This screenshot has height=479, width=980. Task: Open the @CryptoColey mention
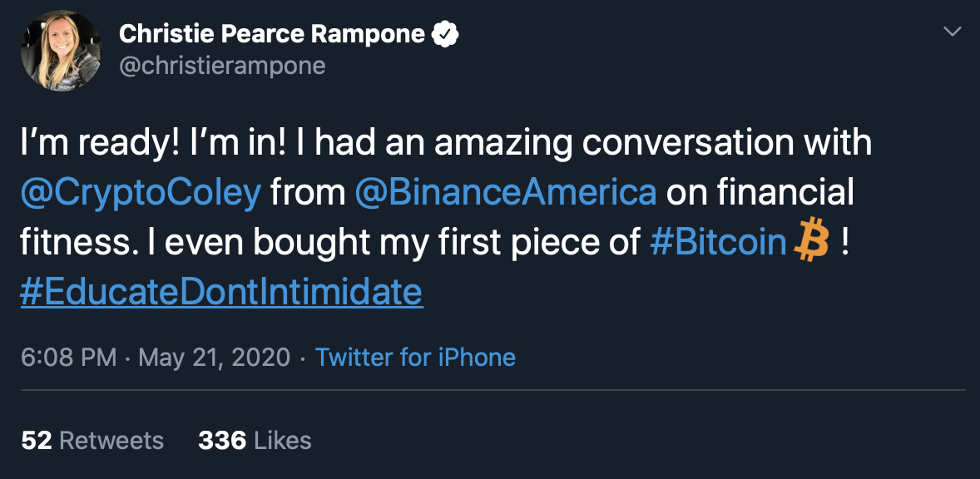141,192
